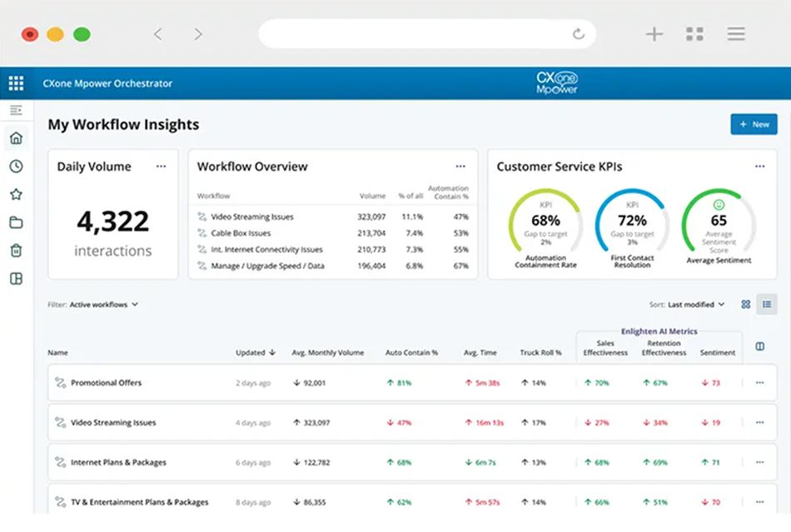791x532 pixels.
Task: Click the Sentiment column header
Action: [718, 352]
